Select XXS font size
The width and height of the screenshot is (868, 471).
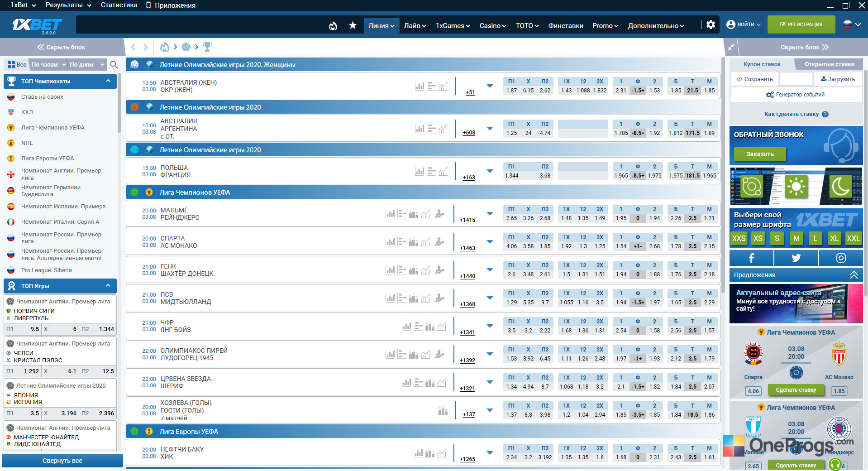point(739,238)
